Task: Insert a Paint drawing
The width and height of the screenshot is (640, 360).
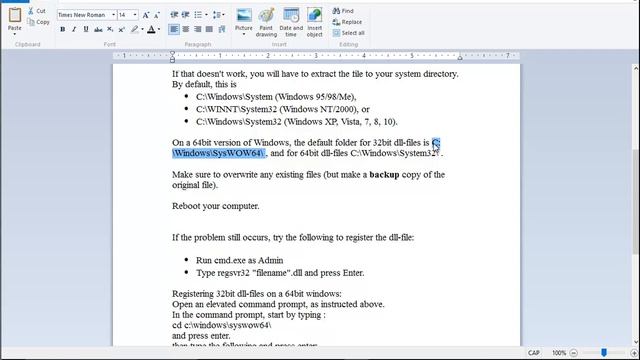Action: coord(266,22)
